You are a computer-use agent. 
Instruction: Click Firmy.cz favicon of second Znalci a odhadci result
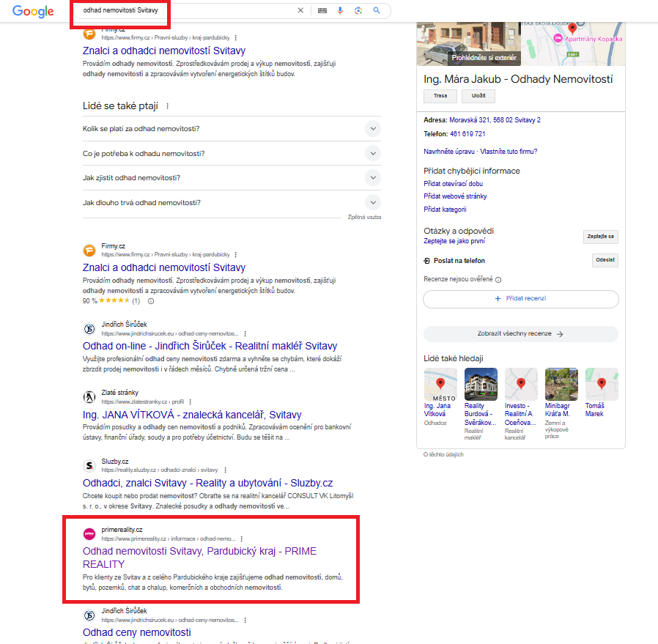click(89, 251)
